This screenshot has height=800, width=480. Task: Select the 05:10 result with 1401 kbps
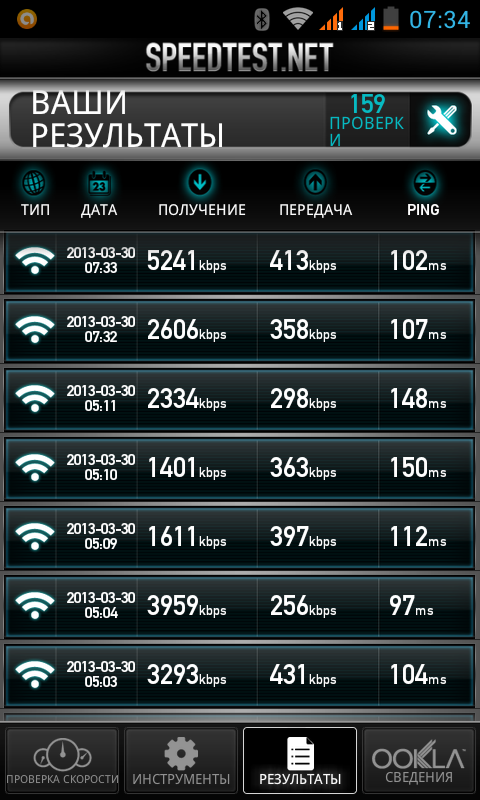pyautogui.click(x=240, y=468)
